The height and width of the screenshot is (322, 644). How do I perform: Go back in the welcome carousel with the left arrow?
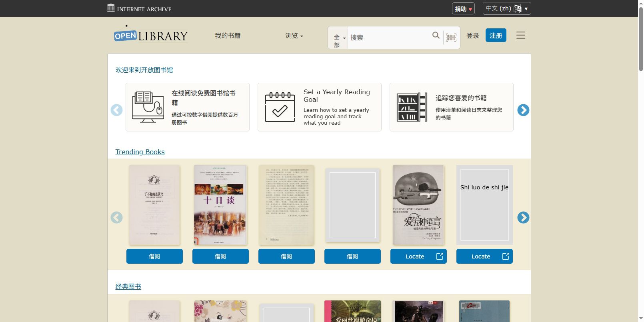click(x=116, y=110)
